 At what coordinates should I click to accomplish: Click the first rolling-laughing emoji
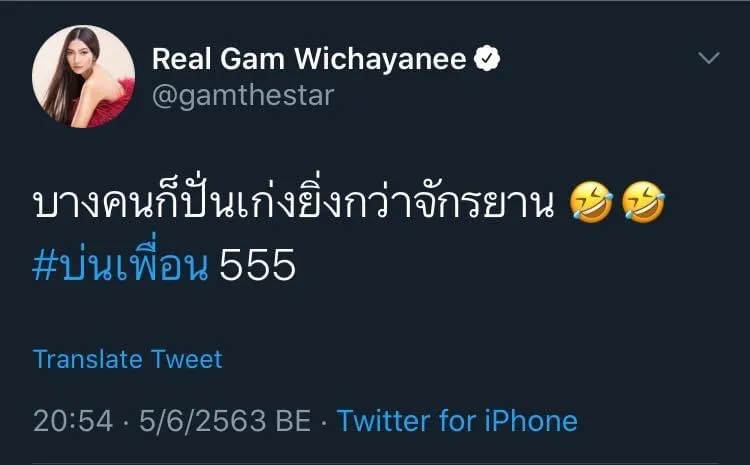pos(591,203)
